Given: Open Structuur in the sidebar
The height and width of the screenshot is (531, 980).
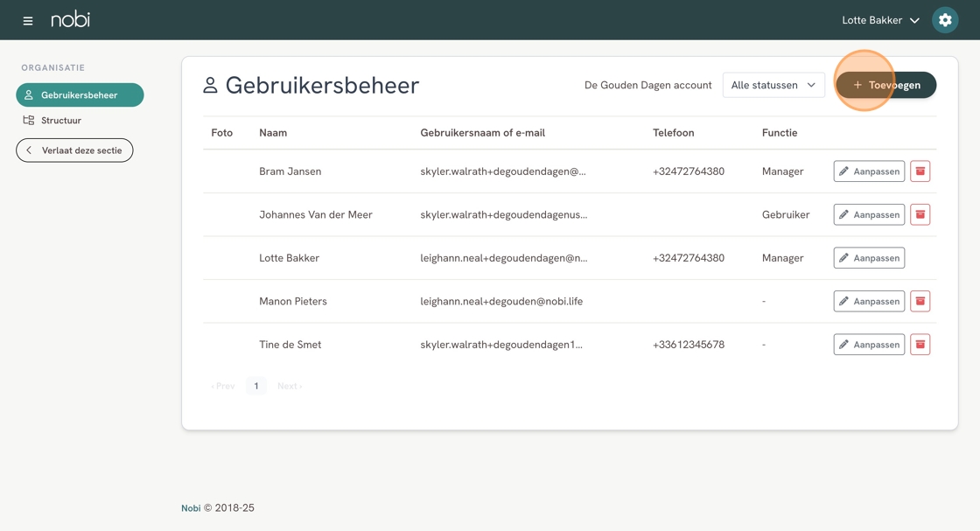Looking at the screenshot, I should pos(60,120).
